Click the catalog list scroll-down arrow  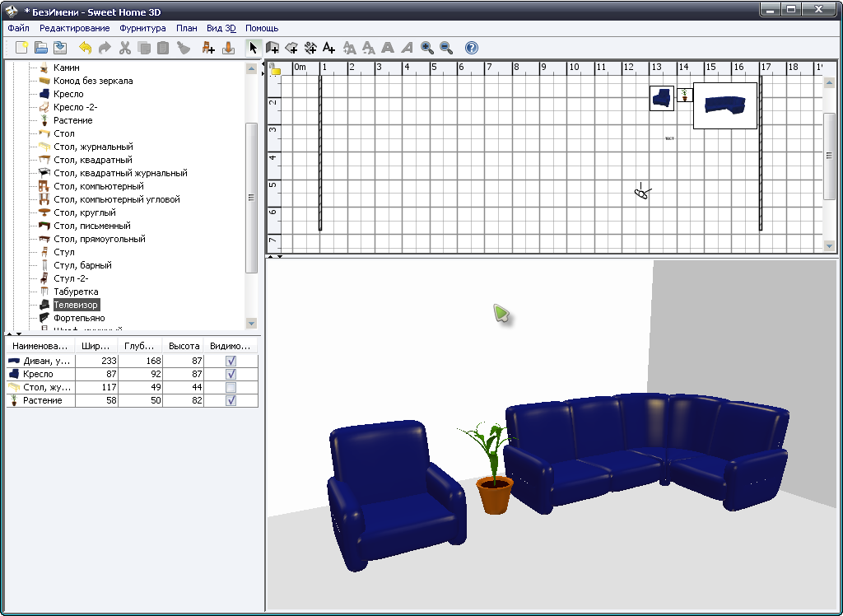point(252,324)
